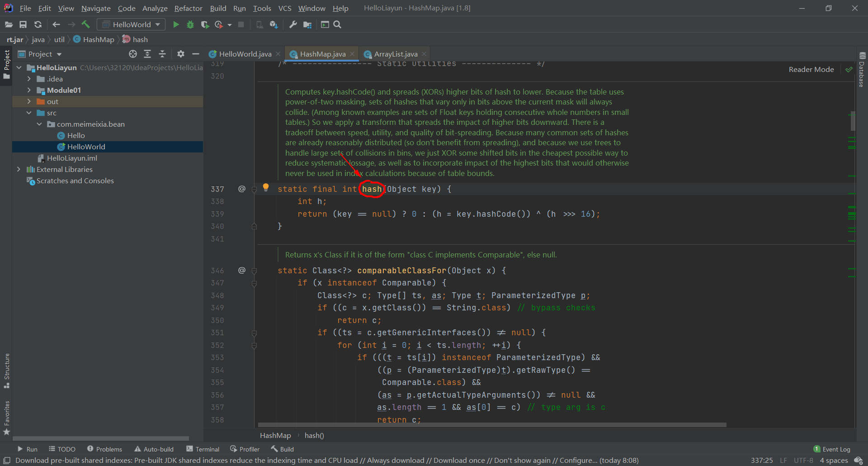Expand the Module01 folder
The height and width of the screenshot is (466, 868).
29,90
